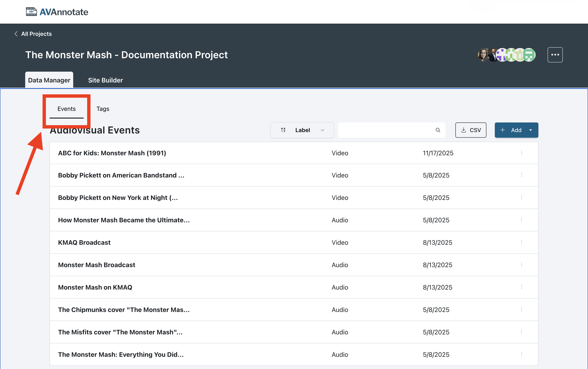Focus the events search field
588x369 pixels.
385,130
